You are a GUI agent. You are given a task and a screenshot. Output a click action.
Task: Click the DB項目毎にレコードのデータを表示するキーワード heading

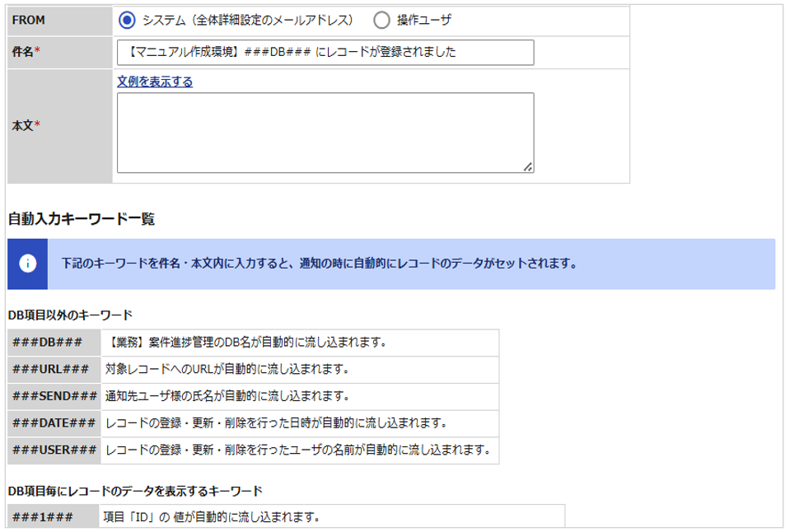pyautogui.click(x=135, y=491)
